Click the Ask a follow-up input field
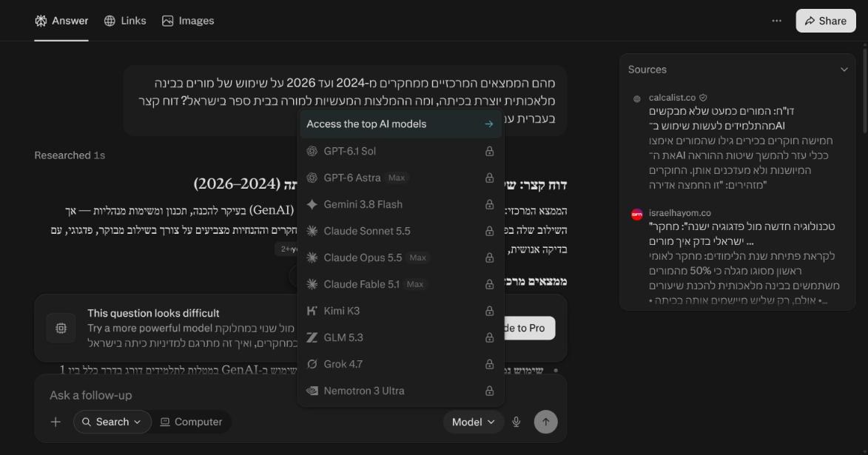This screenshot has width=868, height=455. click(300, 395)
